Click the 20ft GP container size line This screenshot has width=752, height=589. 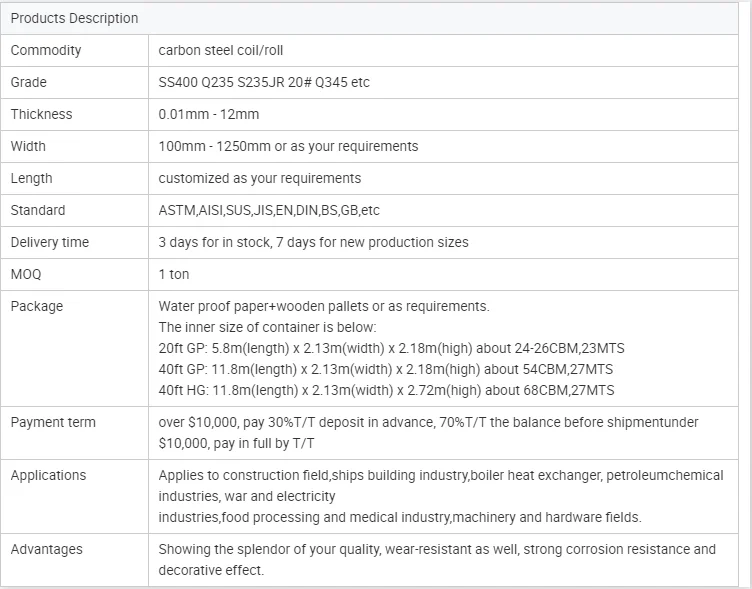391,349
